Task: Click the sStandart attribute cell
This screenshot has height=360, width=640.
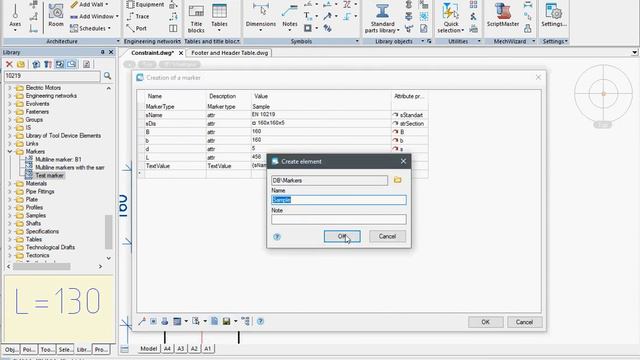Action: tap(409, 115)
